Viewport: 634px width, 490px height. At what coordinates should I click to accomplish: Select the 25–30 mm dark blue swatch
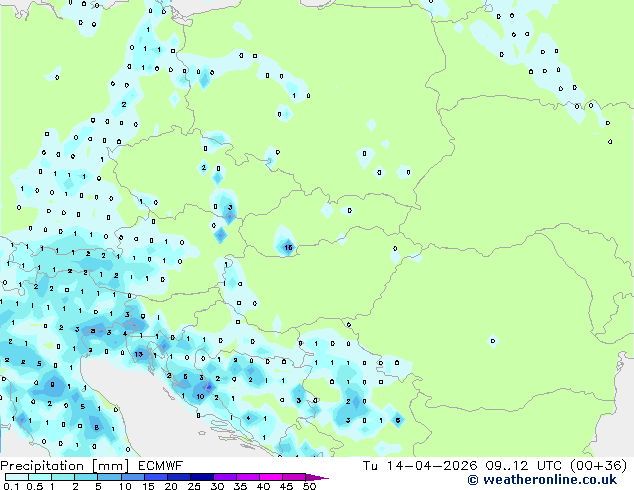[201, 477]
